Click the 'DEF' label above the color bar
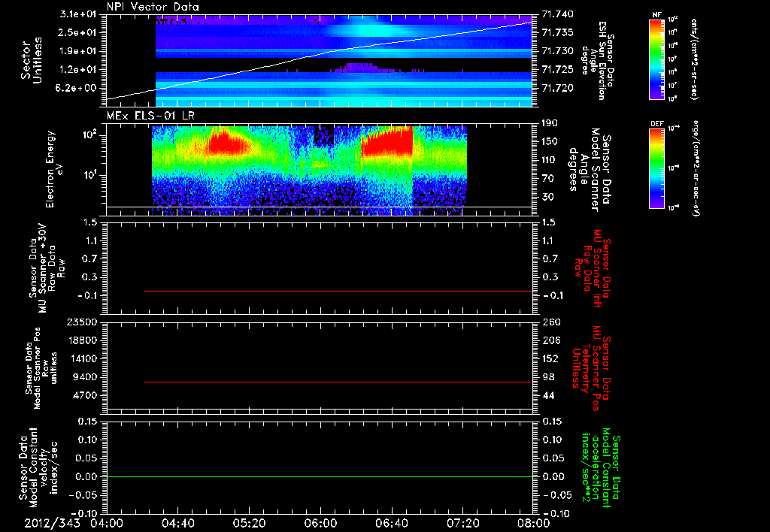The width and height of the screenshot is (770, 532). click(657, 124)
